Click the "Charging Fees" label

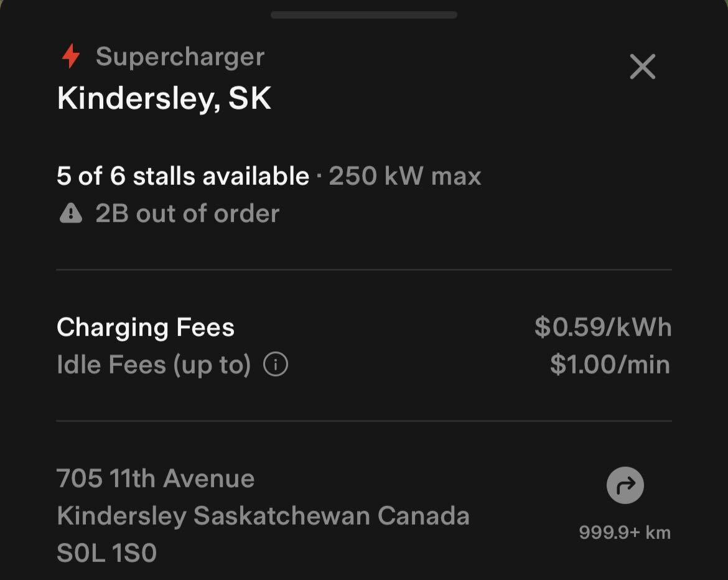pos(146,327)
